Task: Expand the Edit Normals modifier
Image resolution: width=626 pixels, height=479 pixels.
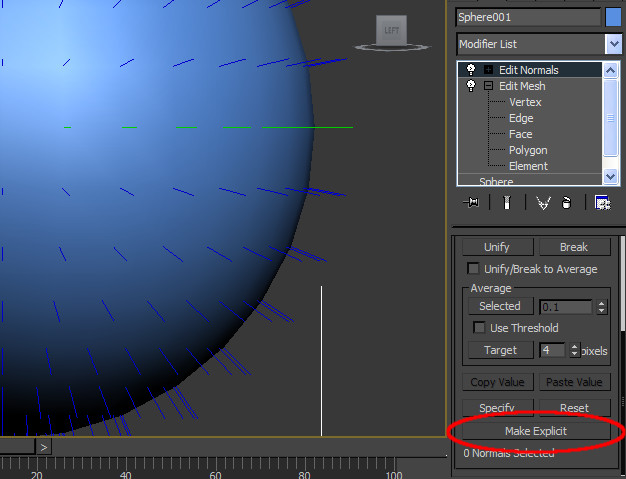Action: coord(488,69)
